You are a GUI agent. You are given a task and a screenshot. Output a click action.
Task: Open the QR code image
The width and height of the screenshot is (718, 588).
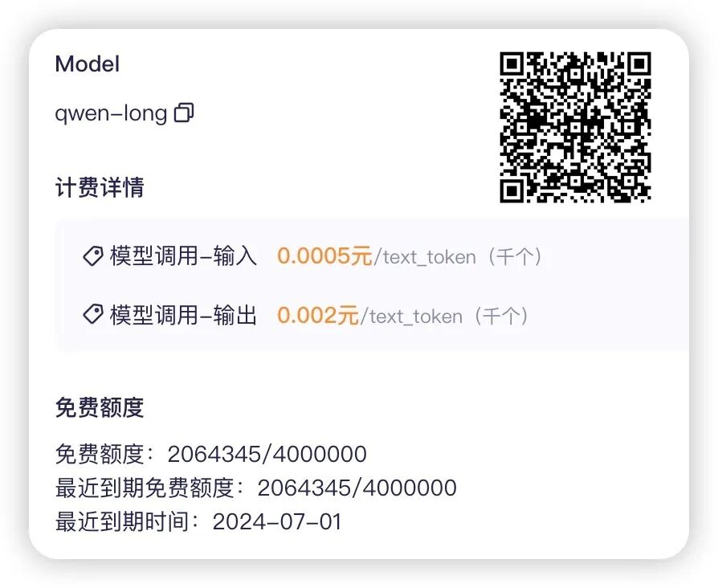pos(575,127)
